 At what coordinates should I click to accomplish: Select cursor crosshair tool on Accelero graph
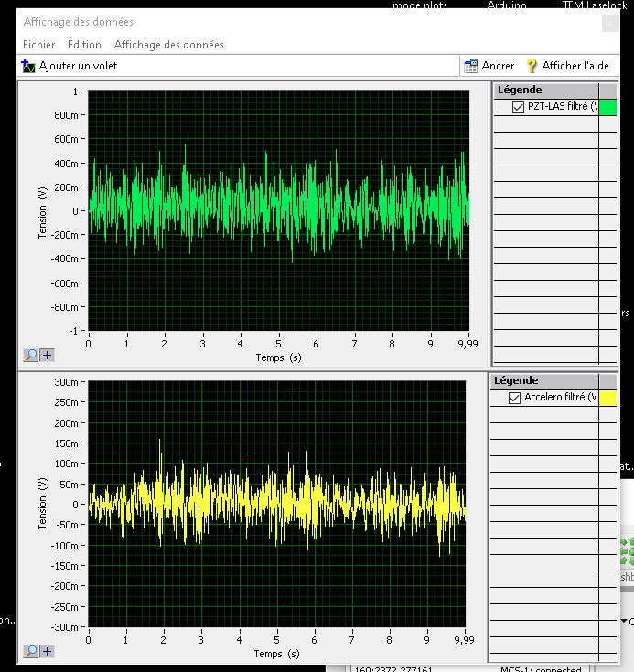(47, 651)
